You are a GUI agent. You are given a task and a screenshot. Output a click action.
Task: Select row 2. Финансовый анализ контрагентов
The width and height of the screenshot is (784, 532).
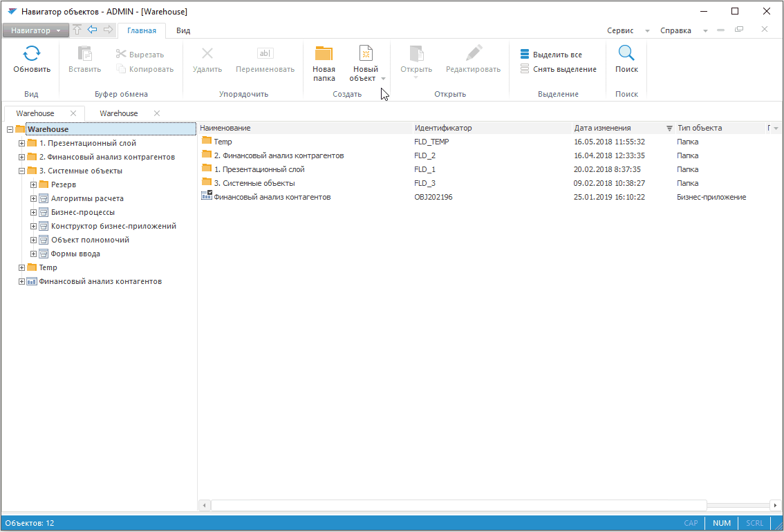click(490, 155)
